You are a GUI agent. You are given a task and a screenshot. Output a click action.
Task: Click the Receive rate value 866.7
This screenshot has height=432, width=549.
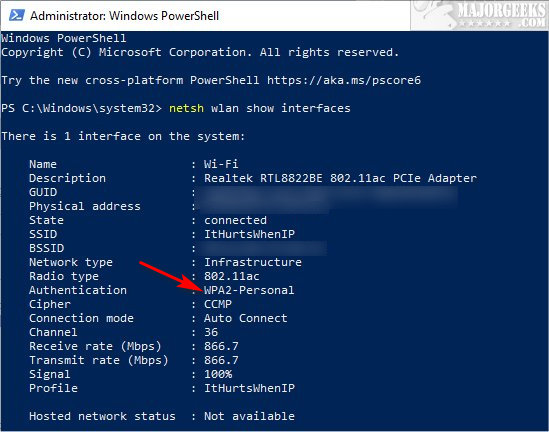coord(221,346)
